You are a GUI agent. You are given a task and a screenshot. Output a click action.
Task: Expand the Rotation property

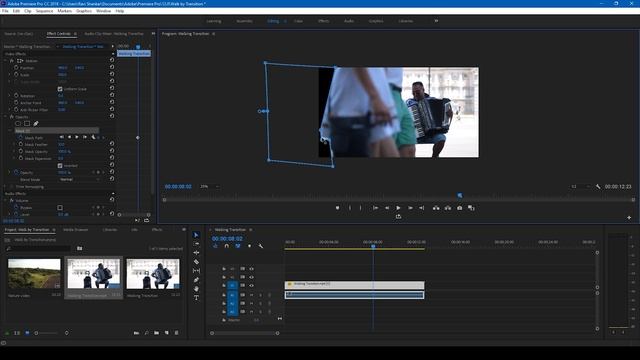pos(9,96)
